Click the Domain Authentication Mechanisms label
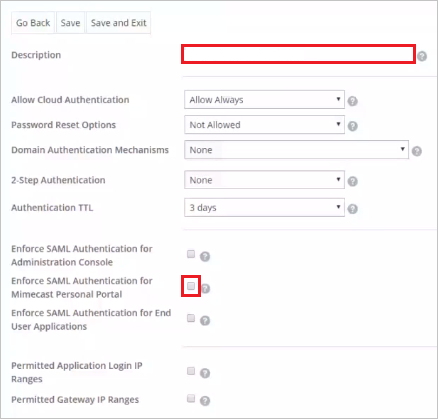438x419 pixels. pyautogui.click(x=90, y=150)
